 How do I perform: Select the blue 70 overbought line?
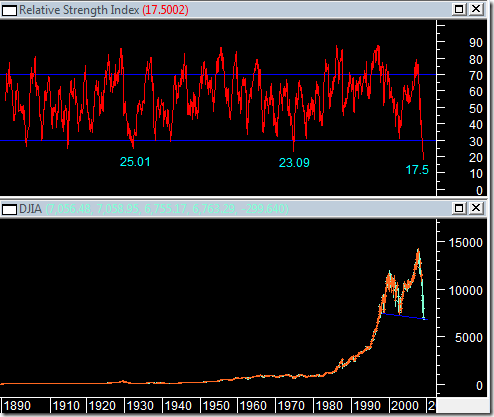click(218, 75)
